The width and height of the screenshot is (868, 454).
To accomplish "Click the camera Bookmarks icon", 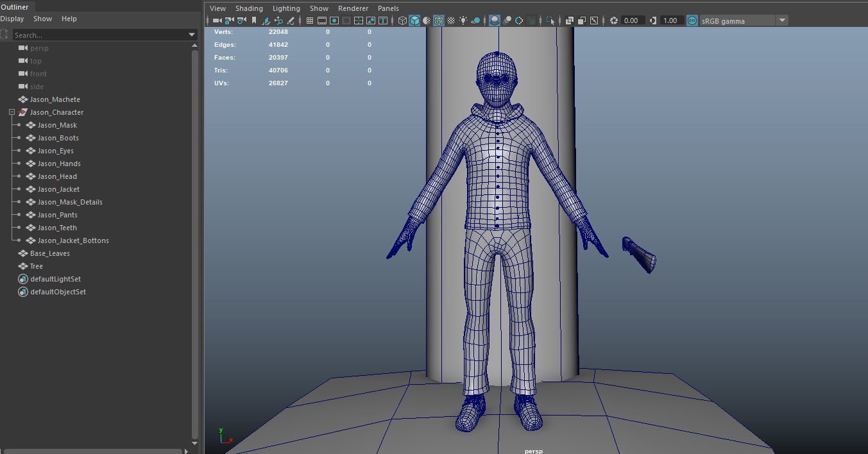I will pos(254,21).
